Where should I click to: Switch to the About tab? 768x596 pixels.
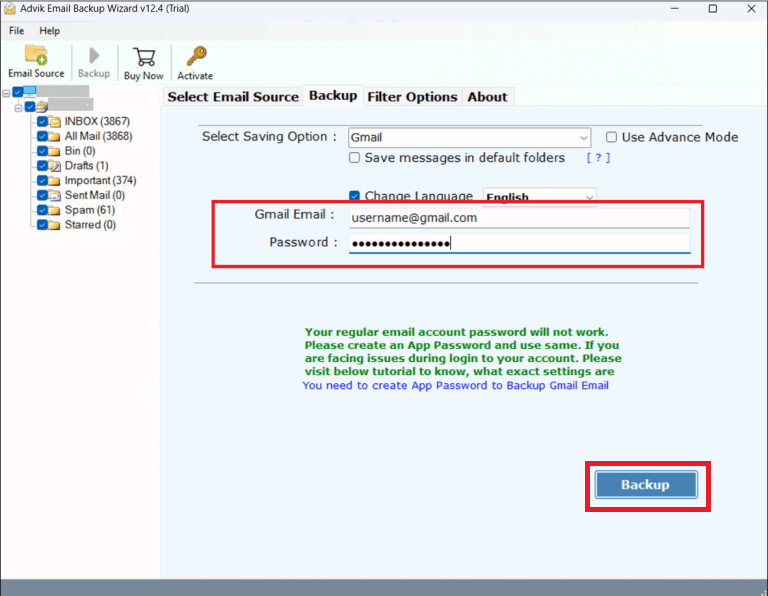[x=487, y=97]
